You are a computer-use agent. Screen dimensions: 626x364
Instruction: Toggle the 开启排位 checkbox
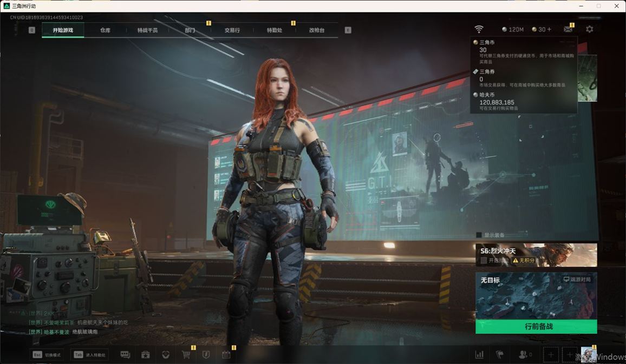[484, 261]
